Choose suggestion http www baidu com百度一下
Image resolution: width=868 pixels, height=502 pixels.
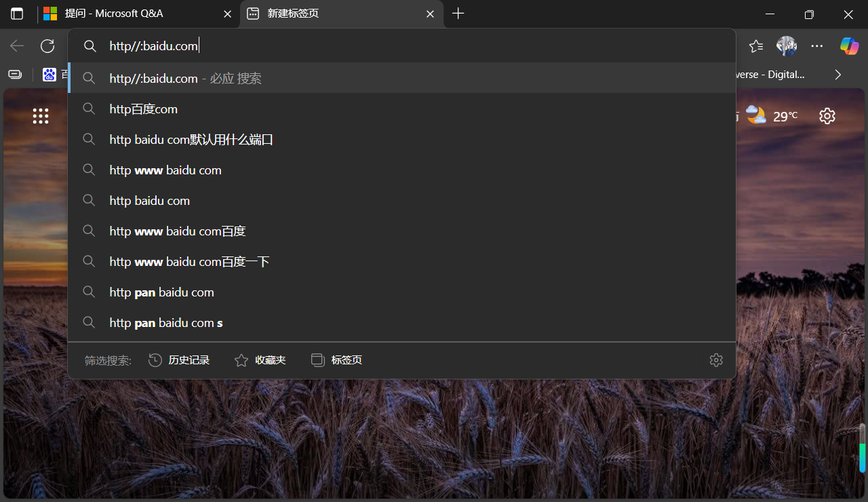pyautogui.click(x=402, y=262)
